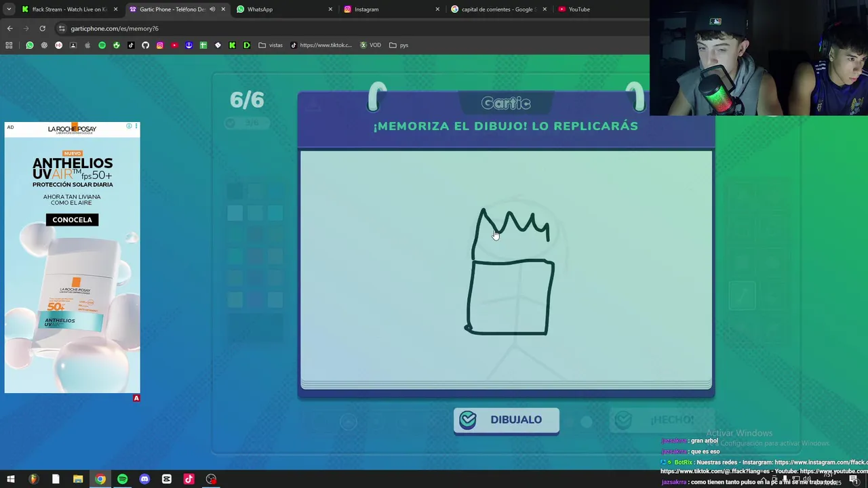Open the green D bookmark icon

point(246,45)
